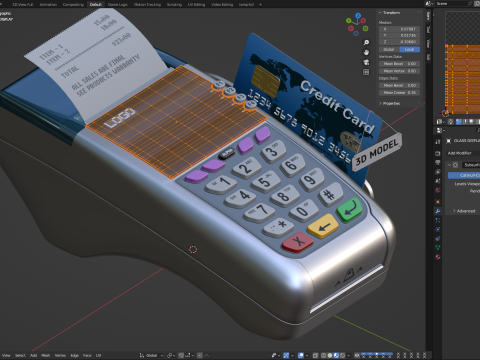Open the View tab in the sidebar

[x=428, y=43]
